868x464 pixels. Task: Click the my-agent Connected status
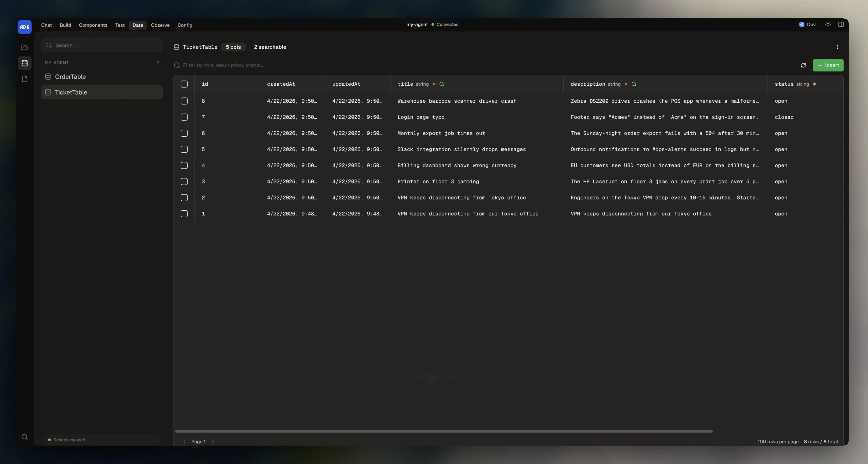pos(432,25)
